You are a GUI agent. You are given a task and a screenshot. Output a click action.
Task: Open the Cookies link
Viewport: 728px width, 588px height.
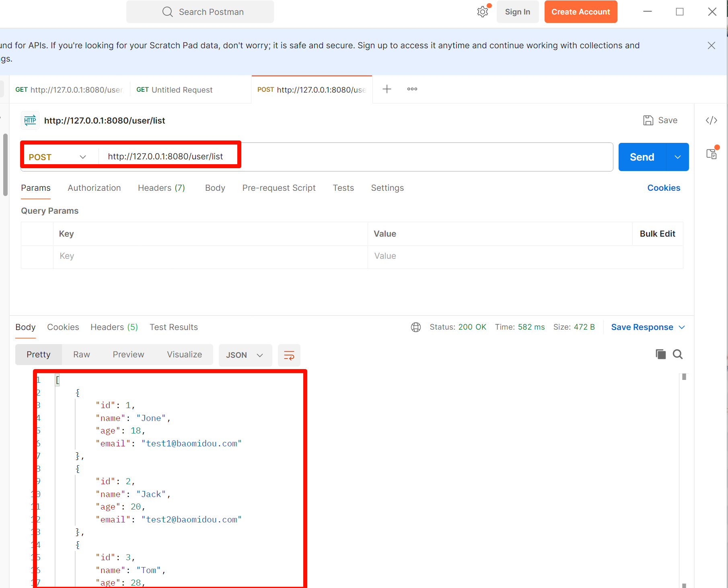tap(663, 188)
